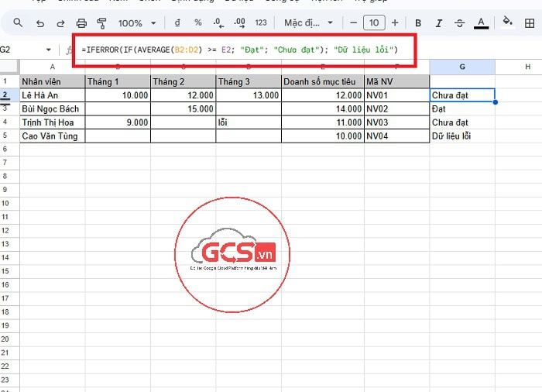Click the redo arrow in toolbar
The width and height of the screenshot is (542, 392).
(x=61, y=23)
